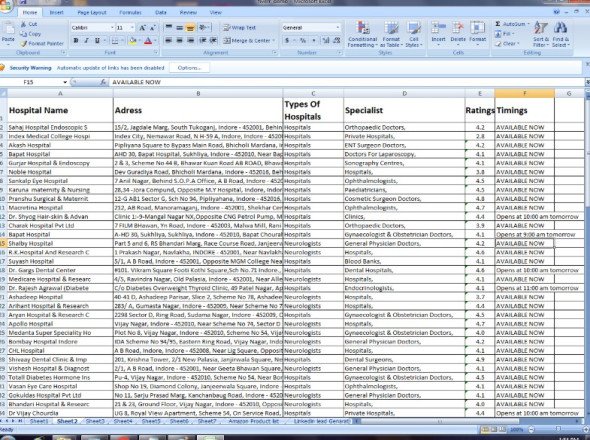The image size is (590, 440).
Task: Click the zoom slider handle in status bar
Action: click(558, 429)
